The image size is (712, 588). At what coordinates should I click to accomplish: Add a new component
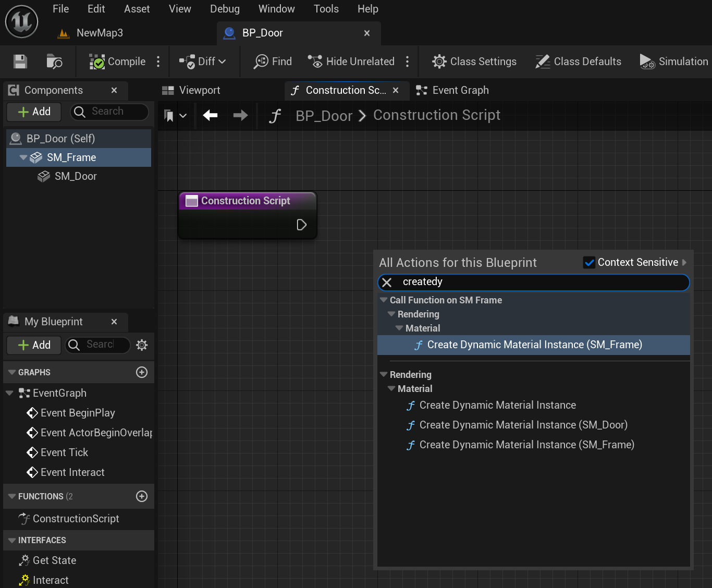tap(34, 112)
